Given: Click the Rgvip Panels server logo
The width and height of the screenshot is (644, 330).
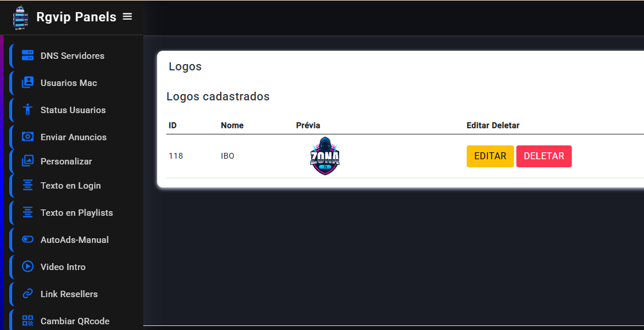Looking at the screenshot, I should (21, 18).
